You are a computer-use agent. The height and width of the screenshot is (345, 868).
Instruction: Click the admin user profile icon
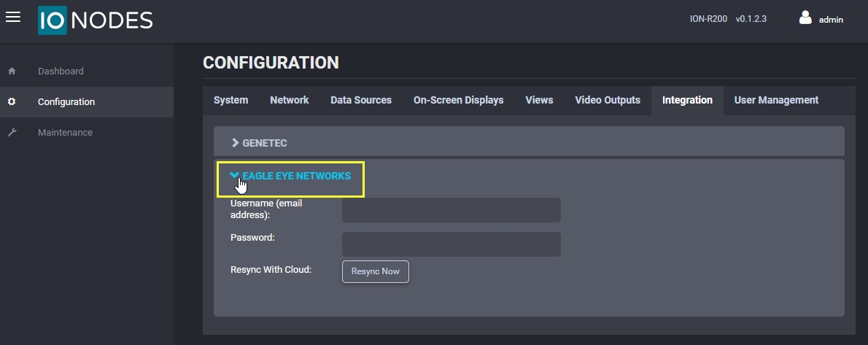[x=805, y=18]
